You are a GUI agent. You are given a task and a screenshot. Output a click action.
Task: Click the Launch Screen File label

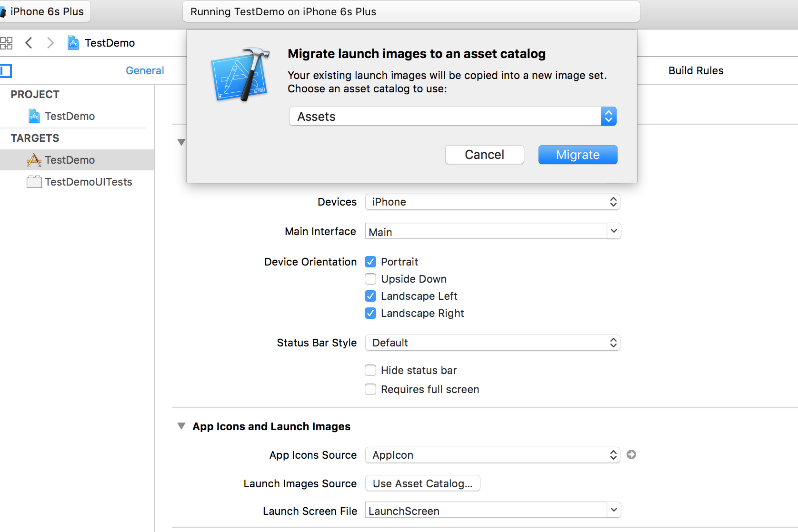click(310, 511)
